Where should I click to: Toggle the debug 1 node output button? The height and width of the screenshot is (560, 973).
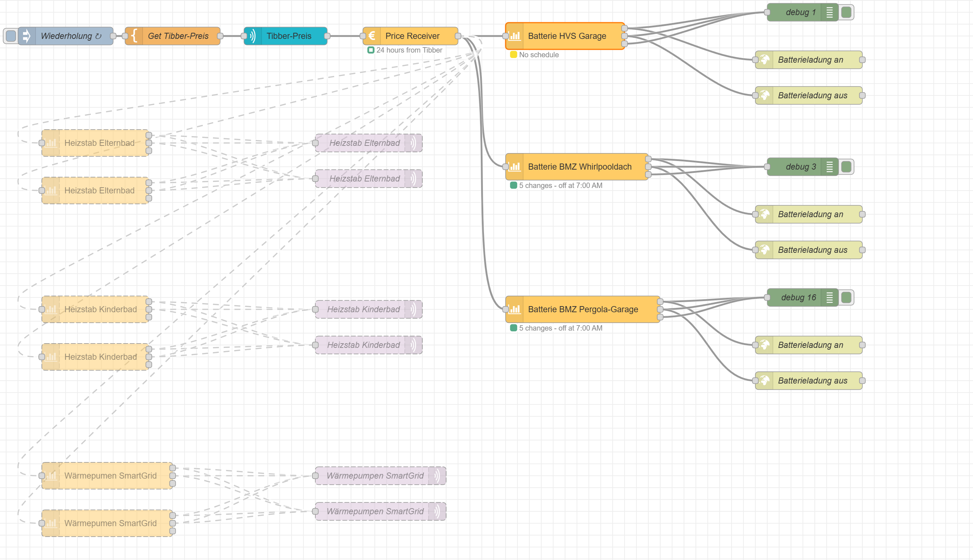click(846, 12)
